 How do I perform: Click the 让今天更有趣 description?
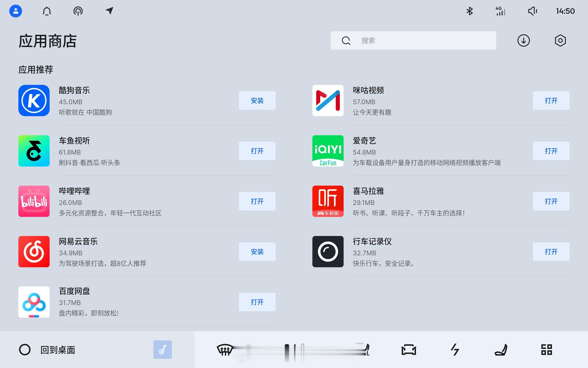(x=372, y=112)
